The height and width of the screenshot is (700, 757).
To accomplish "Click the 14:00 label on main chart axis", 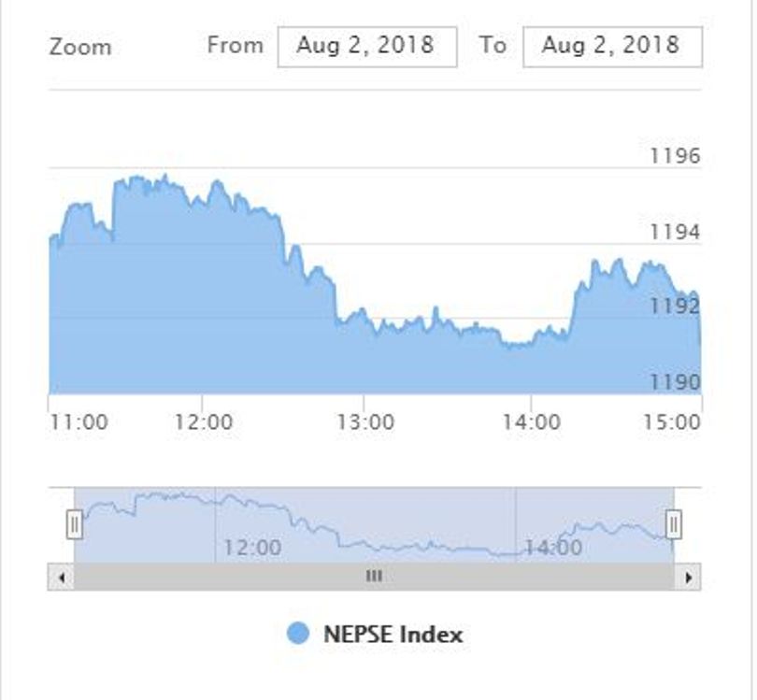I will coord(531,422).
